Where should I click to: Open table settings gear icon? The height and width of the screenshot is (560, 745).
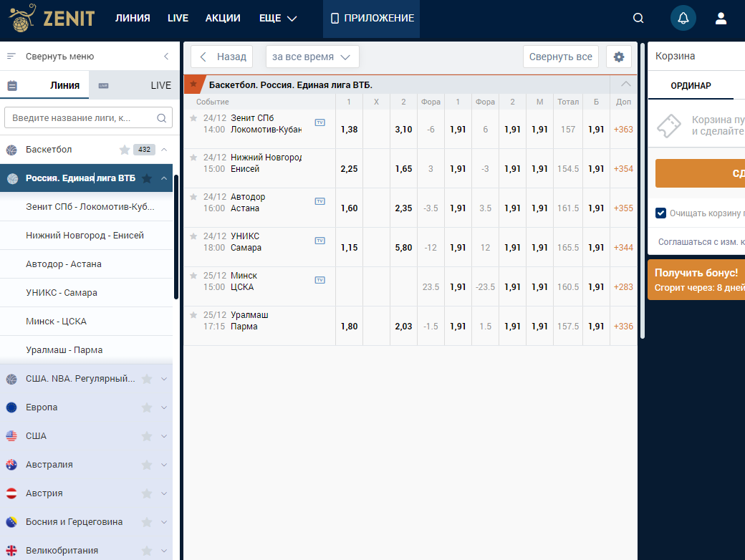pyautogui.click(x=619, y=57)
